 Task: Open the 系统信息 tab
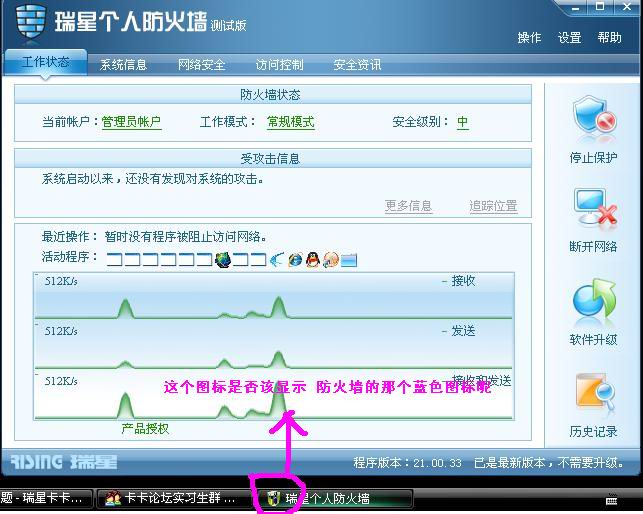[123, 64]
